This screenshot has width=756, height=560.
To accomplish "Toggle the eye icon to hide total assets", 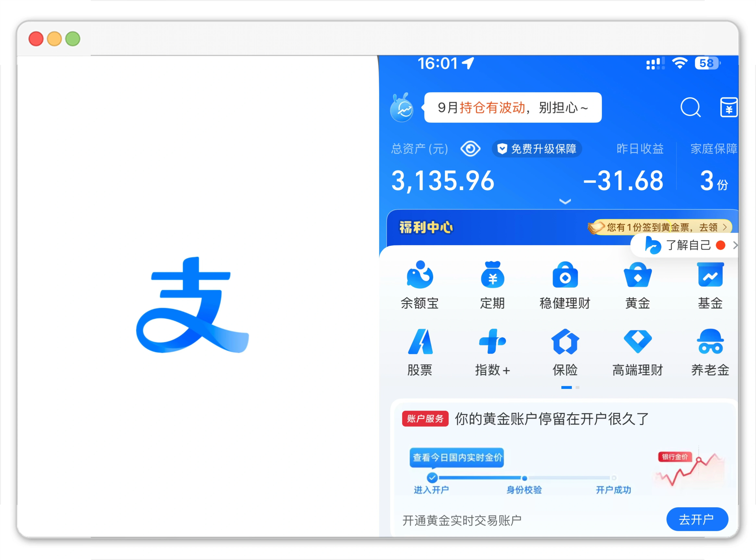I will tap(470, 148).
